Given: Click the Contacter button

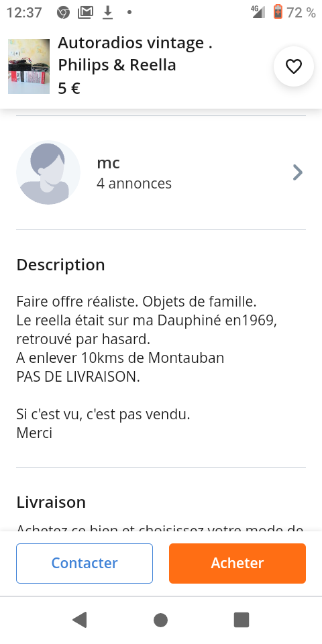Looking at the screenshot, I should click(x=85, y=563).
